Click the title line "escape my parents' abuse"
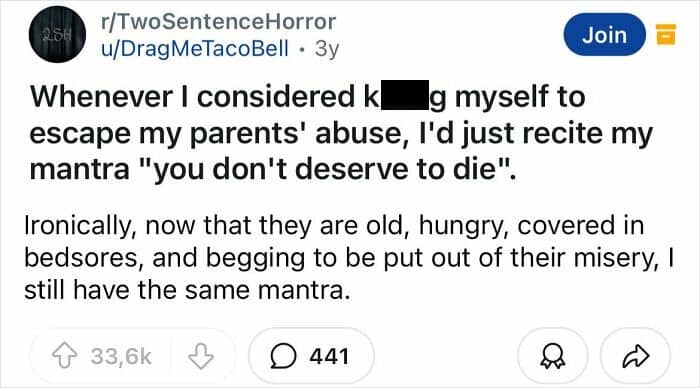Image resolution: width=700 pixels, height=388 pixels. tap(216, 133)
